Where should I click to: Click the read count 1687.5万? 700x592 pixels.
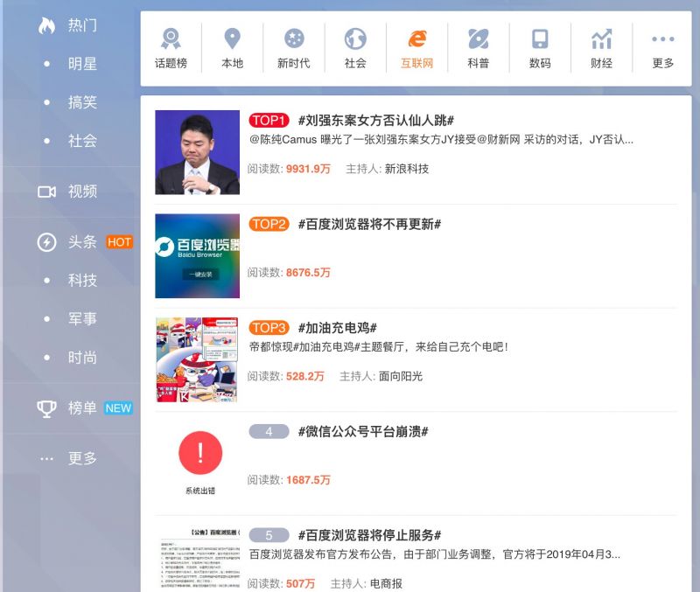[308, 480]
